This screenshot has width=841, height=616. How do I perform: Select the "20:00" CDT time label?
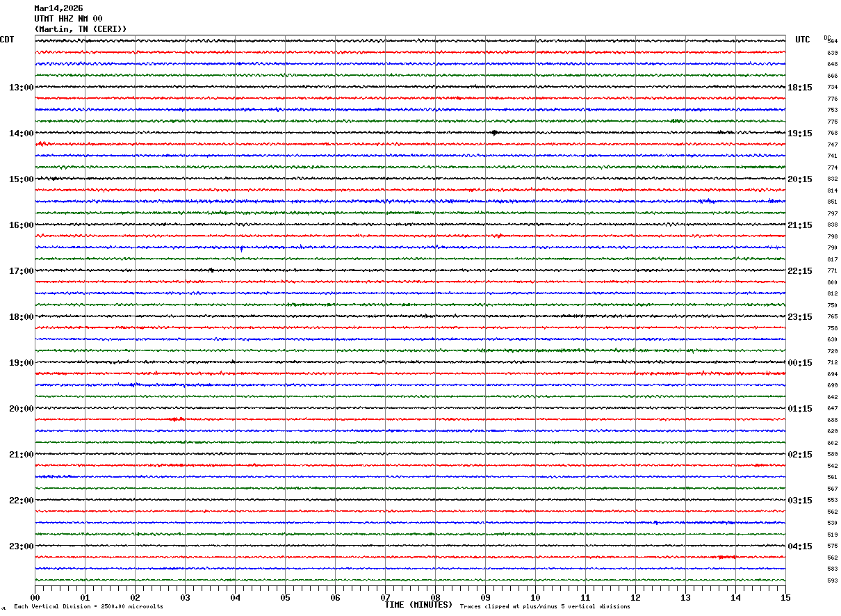tap(22, 409)
